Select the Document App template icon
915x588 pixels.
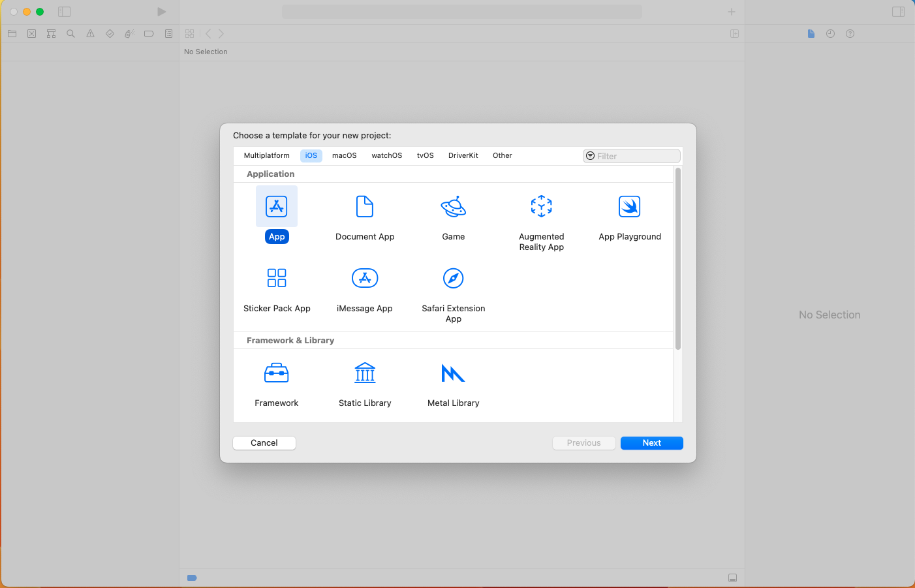point(365,207)
